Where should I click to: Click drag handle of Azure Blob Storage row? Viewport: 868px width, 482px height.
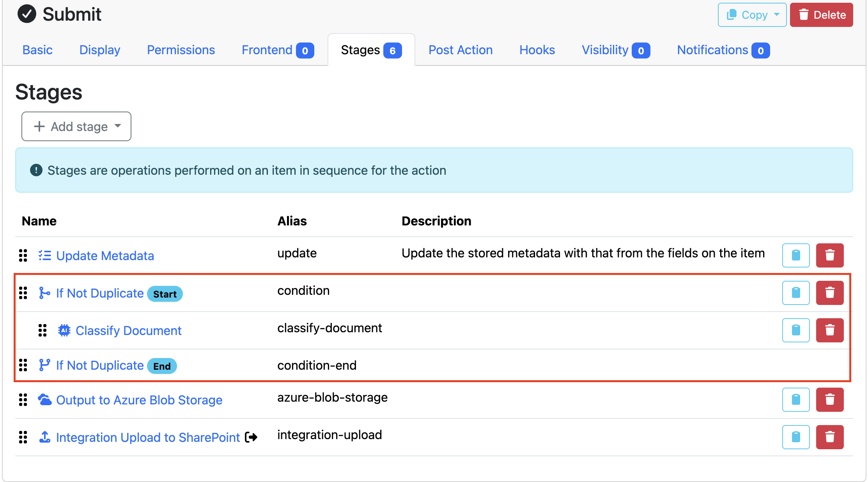coord(23,400)
